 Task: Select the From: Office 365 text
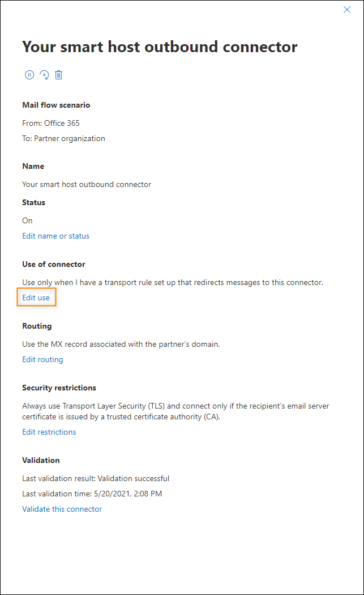(x=51, y=123)
